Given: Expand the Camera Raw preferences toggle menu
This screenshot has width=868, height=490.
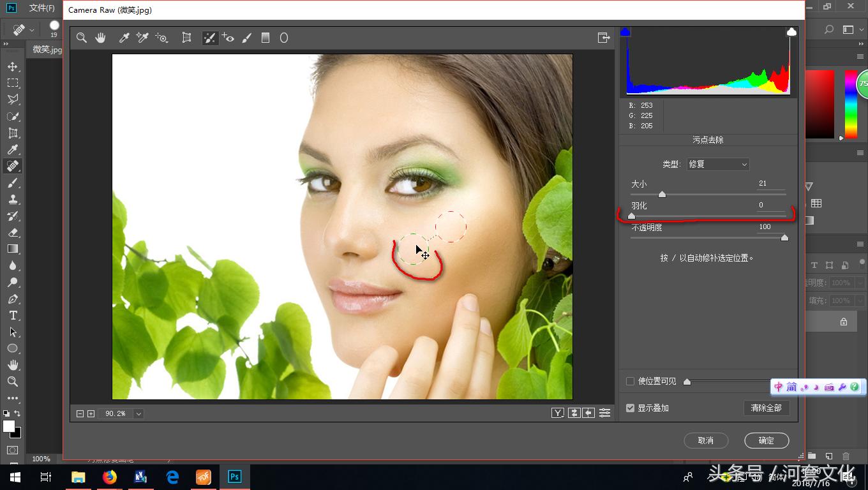Looking at the screenshot, I should tap(604, 413).
